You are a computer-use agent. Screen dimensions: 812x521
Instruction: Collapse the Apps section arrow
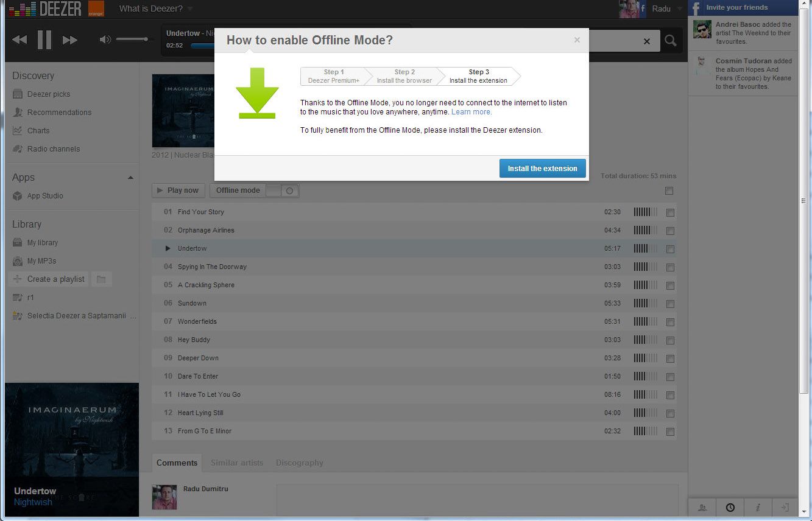[x=130, y=178]
